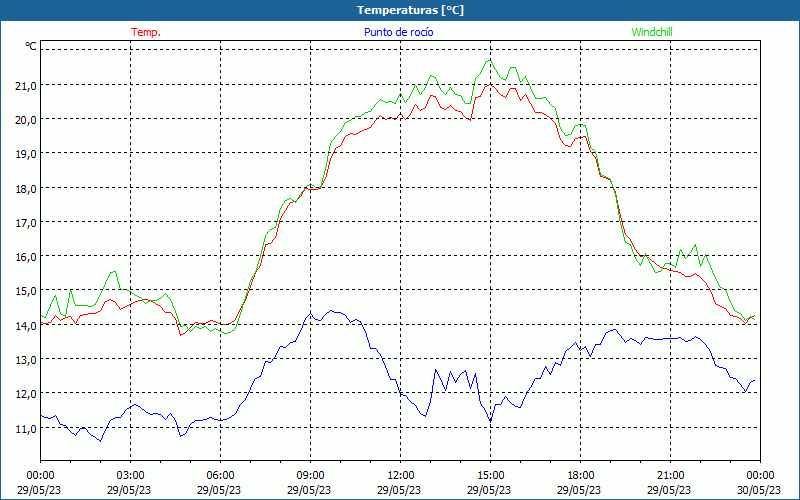Click the 11,0 y-axis value
800x500 pixels.
point(26,429)
